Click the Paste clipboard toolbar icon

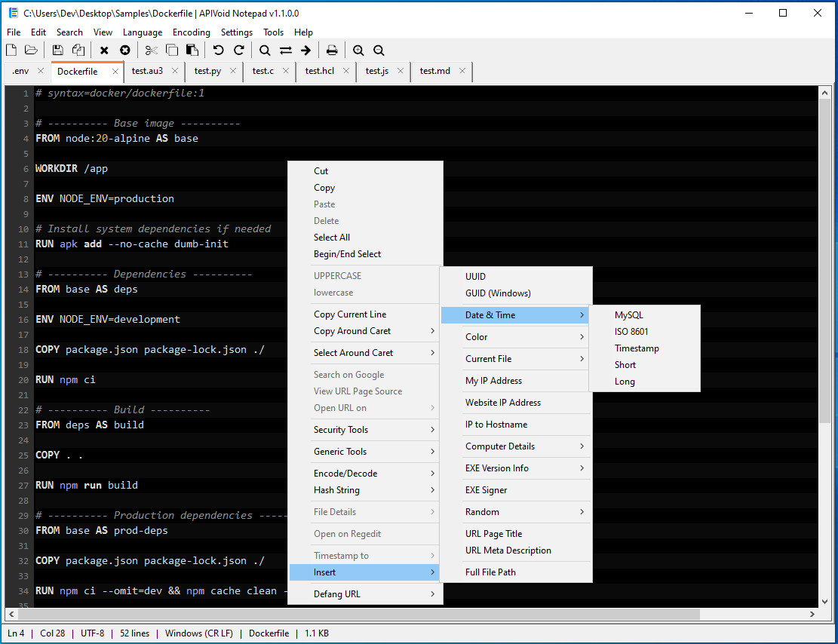(192, 51)
